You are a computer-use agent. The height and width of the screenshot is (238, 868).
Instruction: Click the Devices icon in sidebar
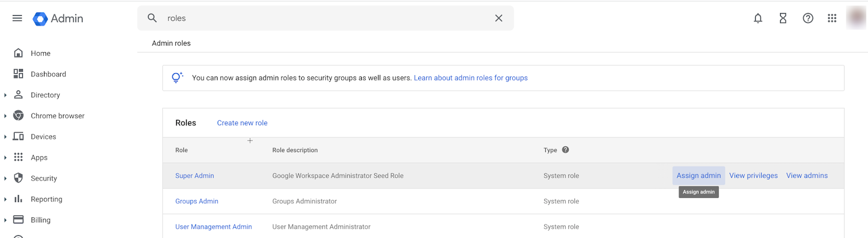click(x=18, y=137)
